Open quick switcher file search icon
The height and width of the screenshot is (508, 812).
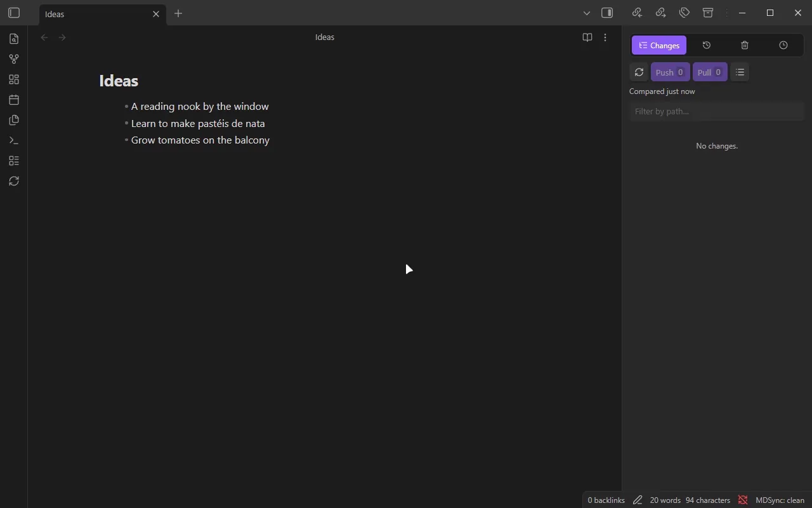tap(14, 39)
